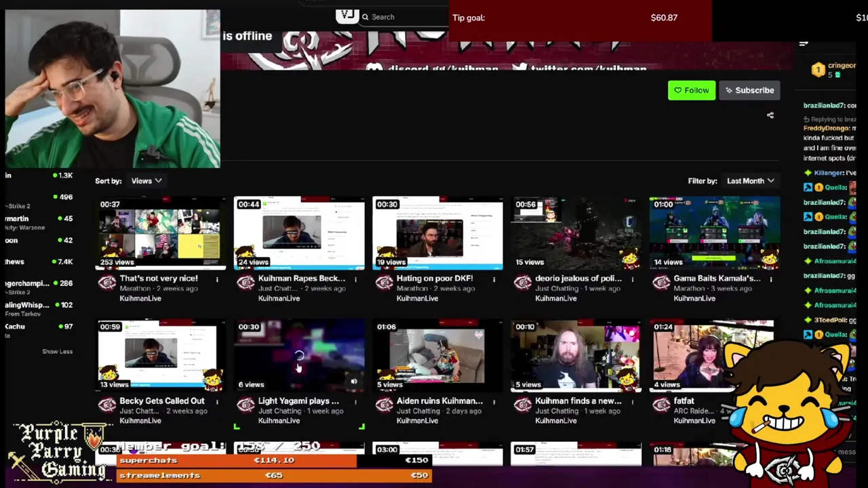Click the chat panel collapse icon

(x=804, y=43)
